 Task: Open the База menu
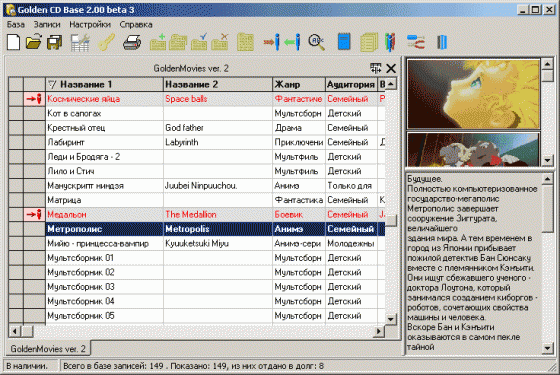[x=16, y=25]
